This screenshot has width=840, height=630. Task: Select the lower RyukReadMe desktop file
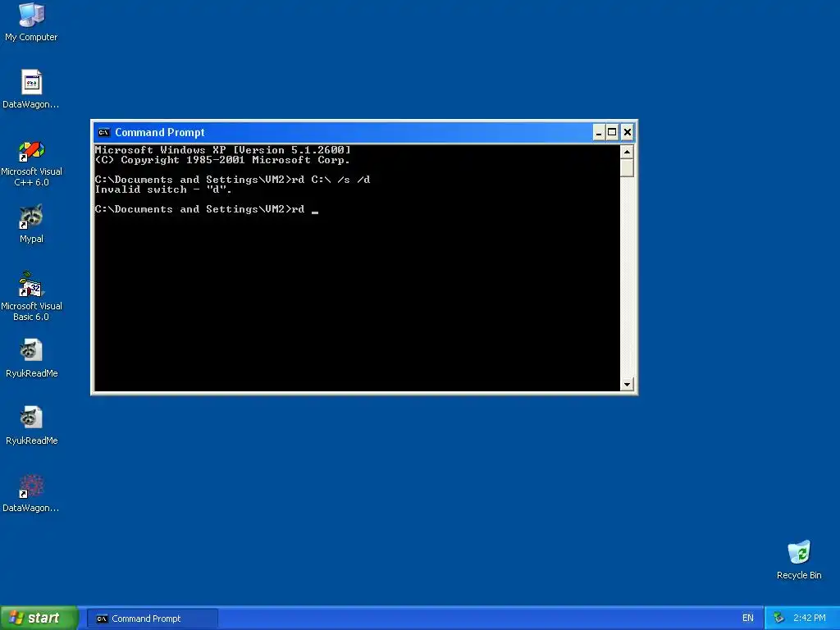click(31, 426)
